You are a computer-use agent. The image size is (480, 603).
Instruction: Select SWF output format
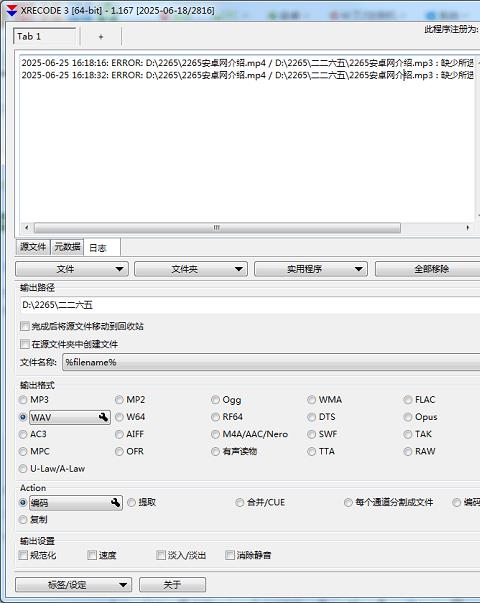pyautogui.click(x=312, y=435)
